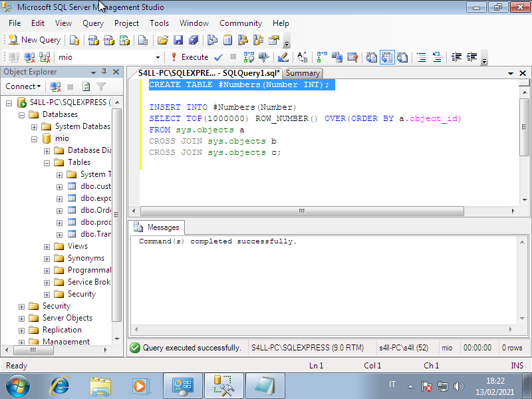Open the Edit menu
532x399 pixels.
coord(38,23)
